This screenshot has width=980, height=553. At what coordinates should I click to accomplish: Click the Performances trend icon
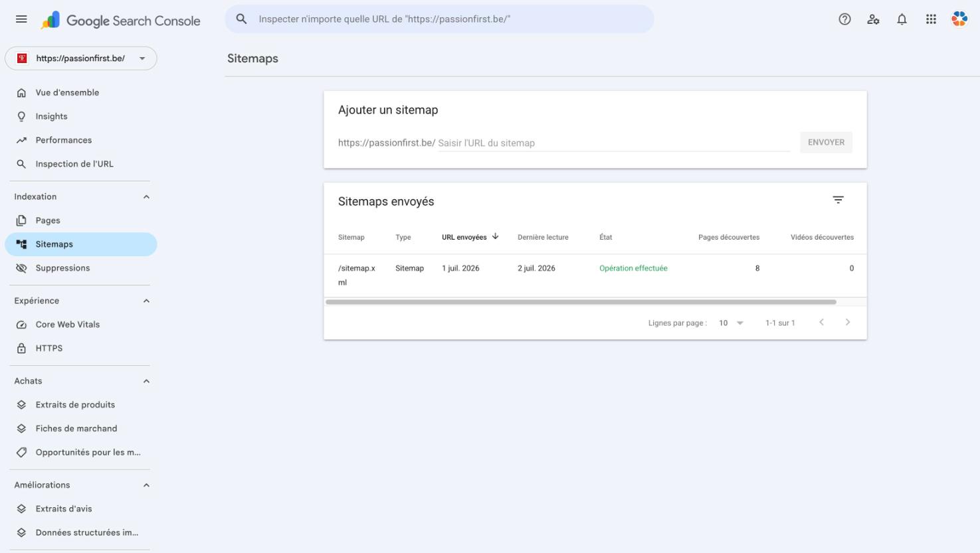(x=21, y=140)
